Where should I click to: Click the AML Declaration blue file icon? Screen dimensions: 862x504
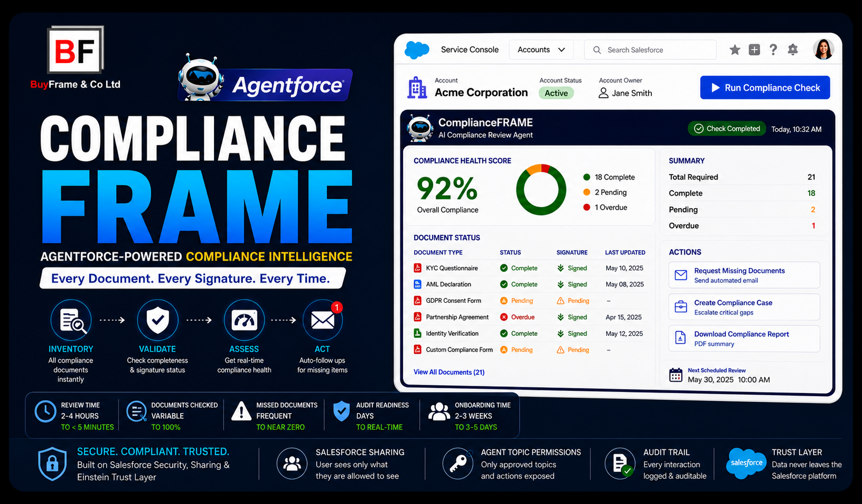pos(417,284)
